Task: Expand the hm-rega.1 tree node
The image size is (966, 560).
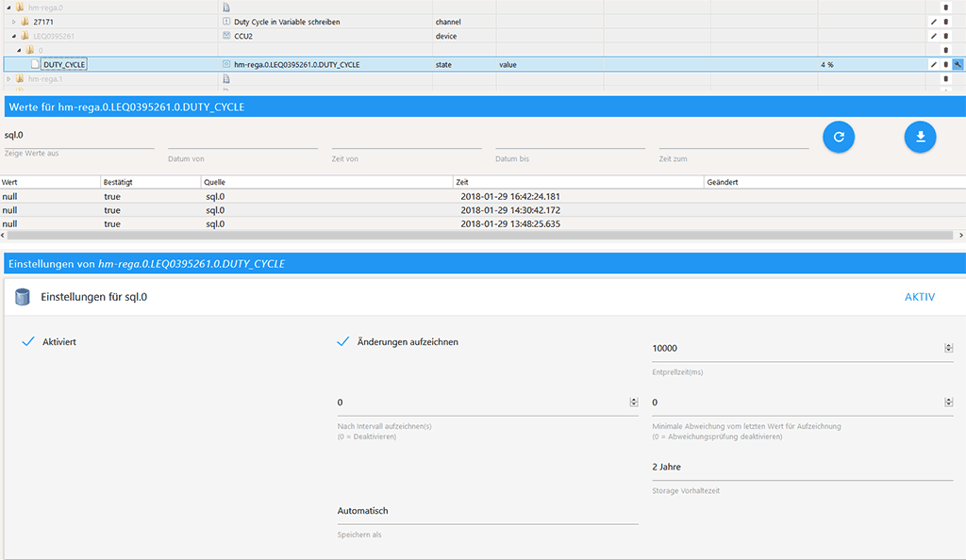Action: pos(9,79)
